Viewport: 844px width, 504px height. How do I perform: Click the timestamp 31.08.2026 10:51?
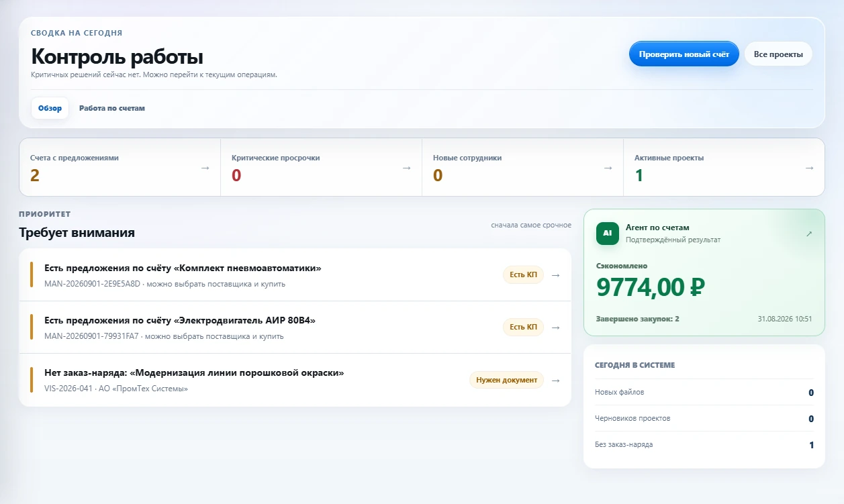click(784, 319)
